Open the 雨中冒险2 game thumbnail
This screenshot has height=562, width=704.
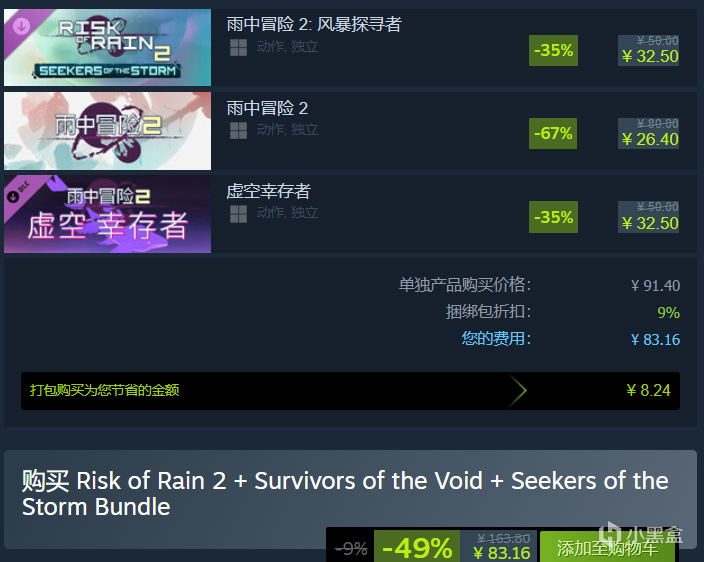click(x=107, y=131)
